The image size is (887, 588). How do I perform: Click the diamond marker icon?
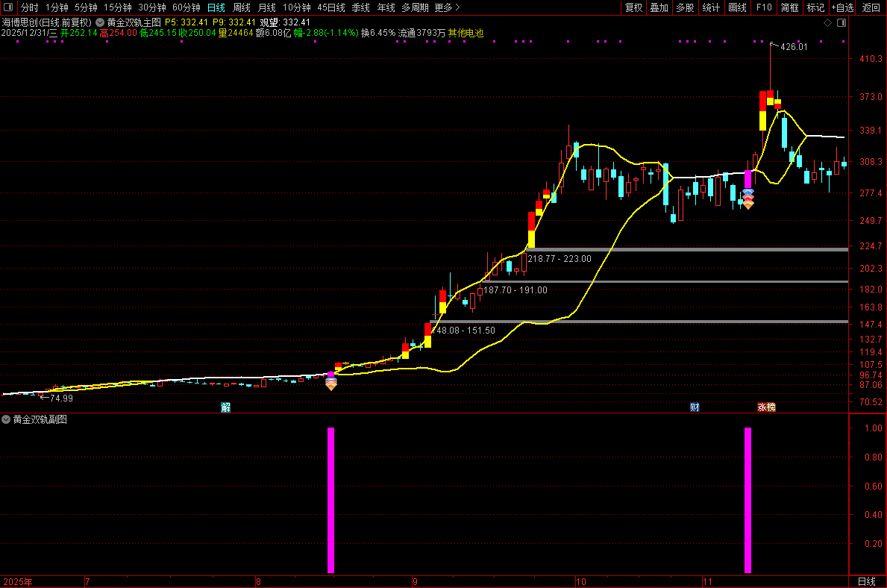827,22
